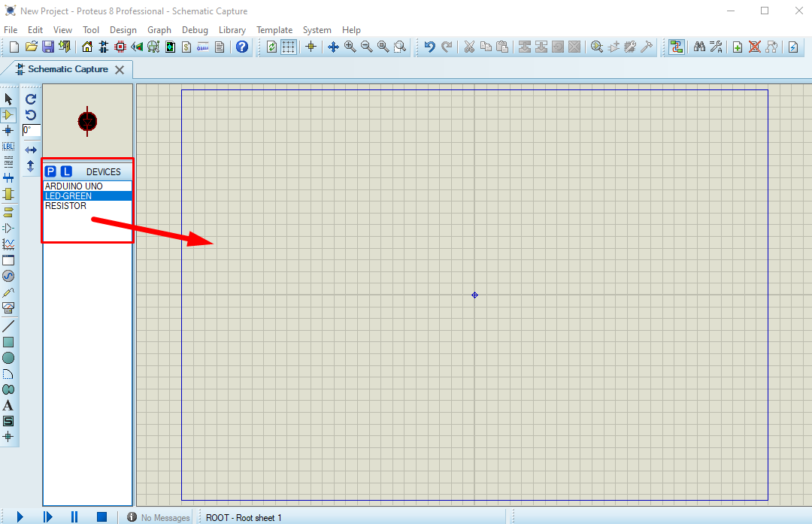The image size is (812, 524).
Task: Select LED-GREEN in devices list
Action: pyautogui.click(x=87, y=195)
